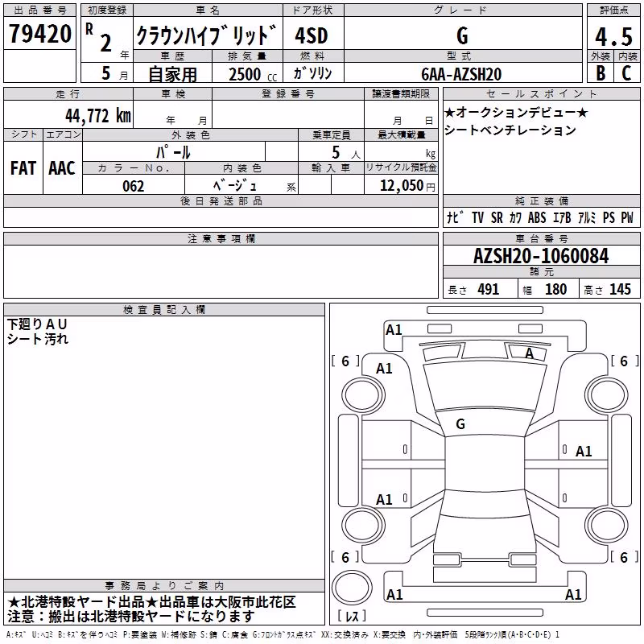Click the model code 6AA-AZSH20
This screenshot has width=644, height=644.
pos(461,74)
